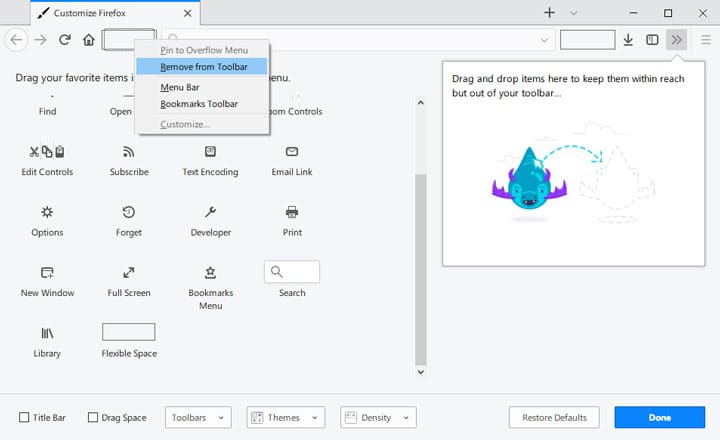Click the Find label in palette
Screen dimensions: 720x440
coord(47,111)
